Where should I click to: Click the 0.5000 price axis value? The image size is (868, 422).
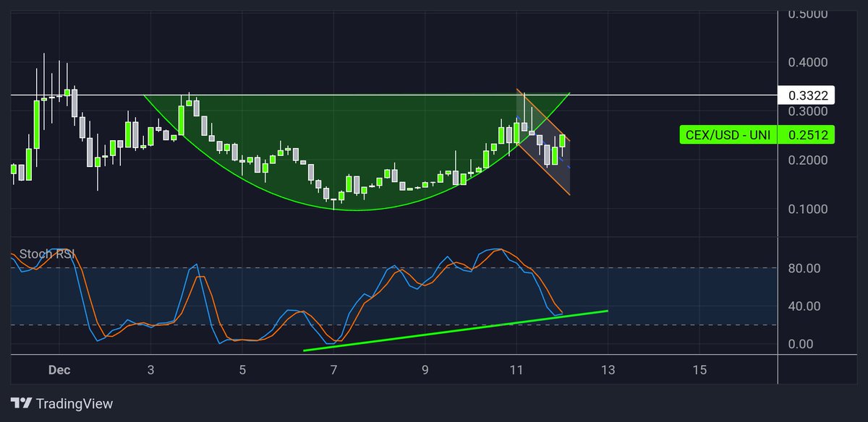(807, 14)
